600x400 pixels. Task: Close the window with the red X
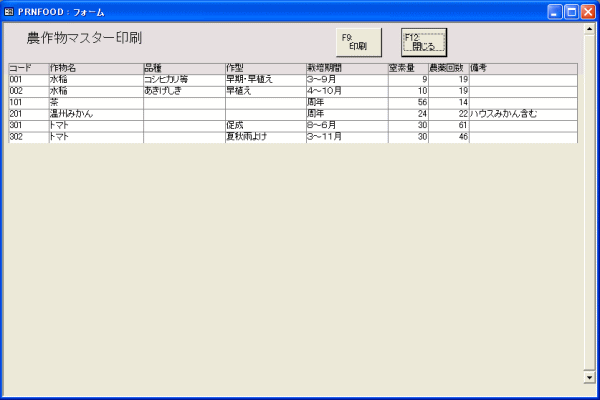click(589, 11)
